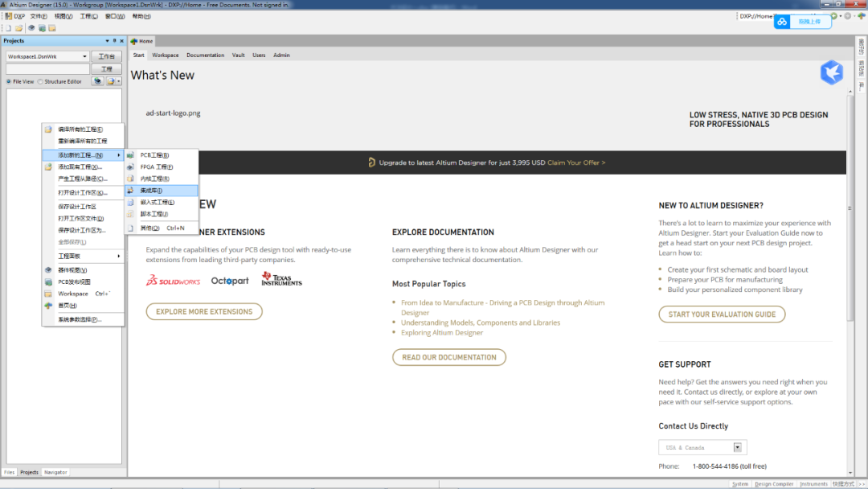Open workspace toolbar icon
868x489 pixels.
pos(52,28)
